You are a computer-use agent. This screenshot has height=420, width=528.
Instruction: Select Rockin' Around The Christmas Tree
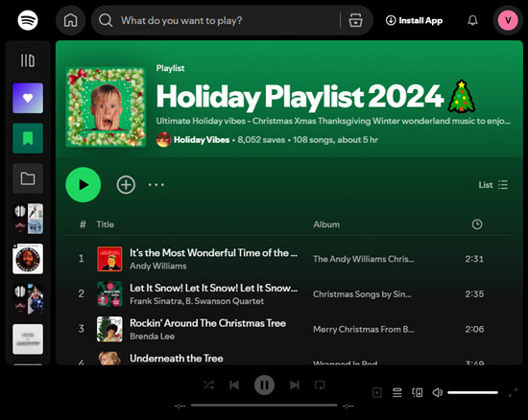pos(207,323)
